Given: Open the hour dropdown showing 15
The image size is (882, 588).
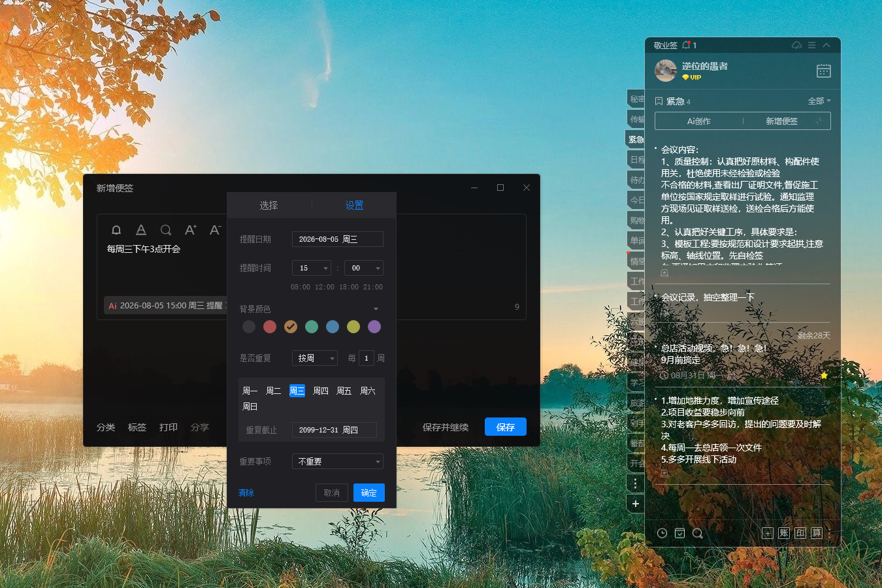Looking at the screenshot, I should 312,268.
